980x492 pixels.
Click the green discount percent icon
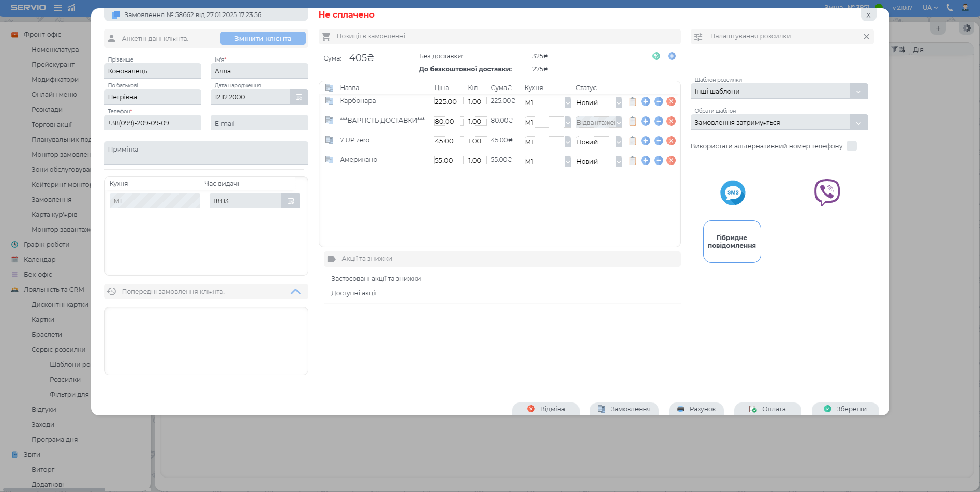coord(656,56)
